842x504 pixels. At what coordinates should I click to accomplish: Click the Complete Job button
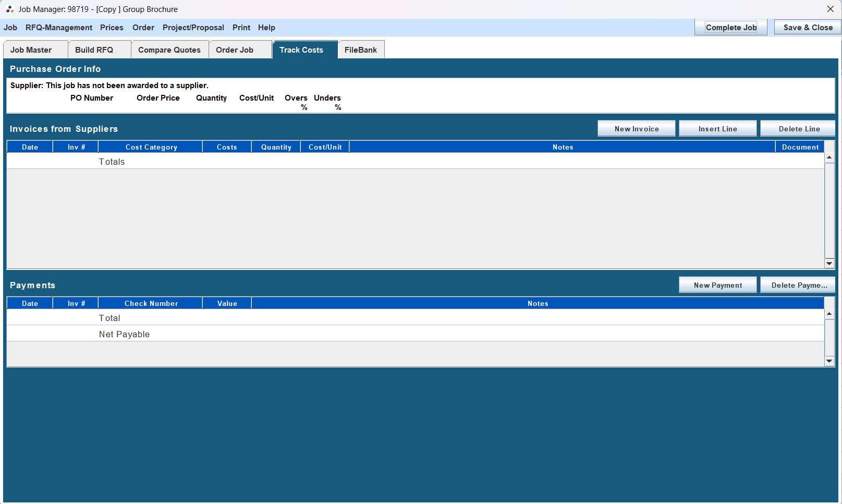730,27
